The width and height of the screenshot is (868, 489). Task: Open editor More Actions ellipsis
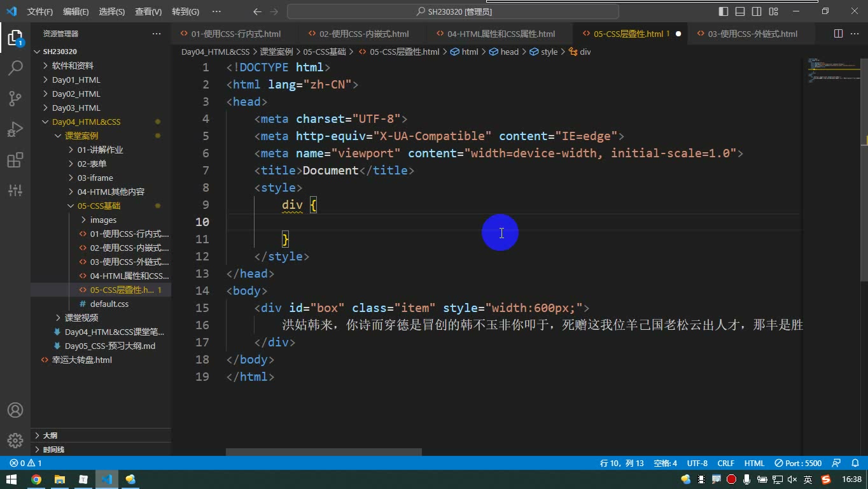coord(855,34)
